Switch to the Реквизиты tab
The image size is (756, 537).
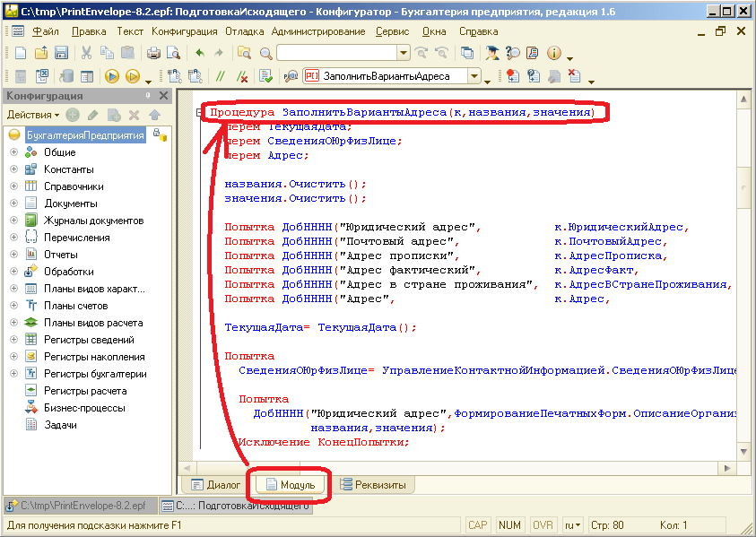(373, 485)
